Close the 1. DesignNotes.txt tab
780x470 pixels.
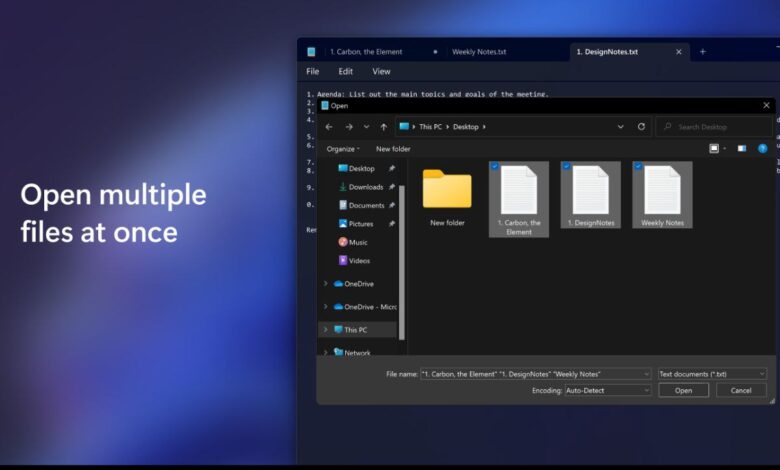[679, 52]
